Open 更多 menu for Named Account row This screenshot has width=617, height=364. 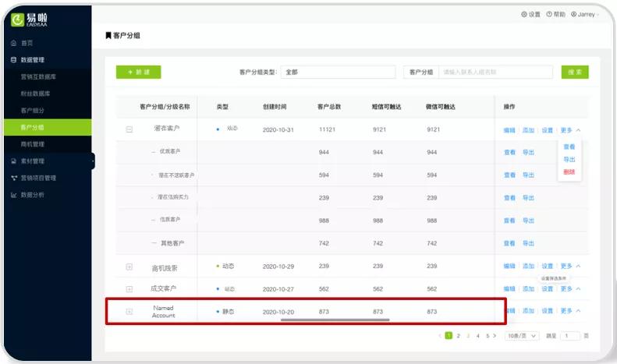pyautogui.click(x=570, y=311)
